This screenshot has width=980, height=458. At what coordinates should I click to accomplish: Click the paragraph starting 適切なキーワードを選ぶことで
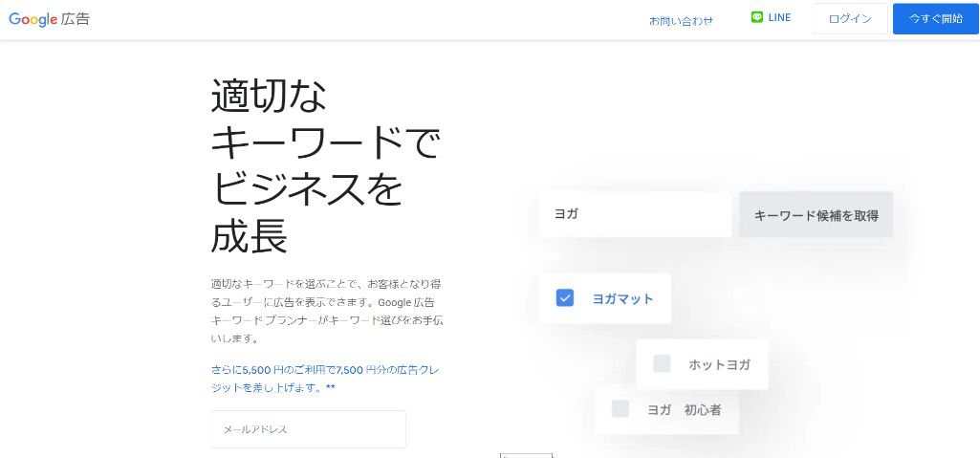click(x=328, y=311)
